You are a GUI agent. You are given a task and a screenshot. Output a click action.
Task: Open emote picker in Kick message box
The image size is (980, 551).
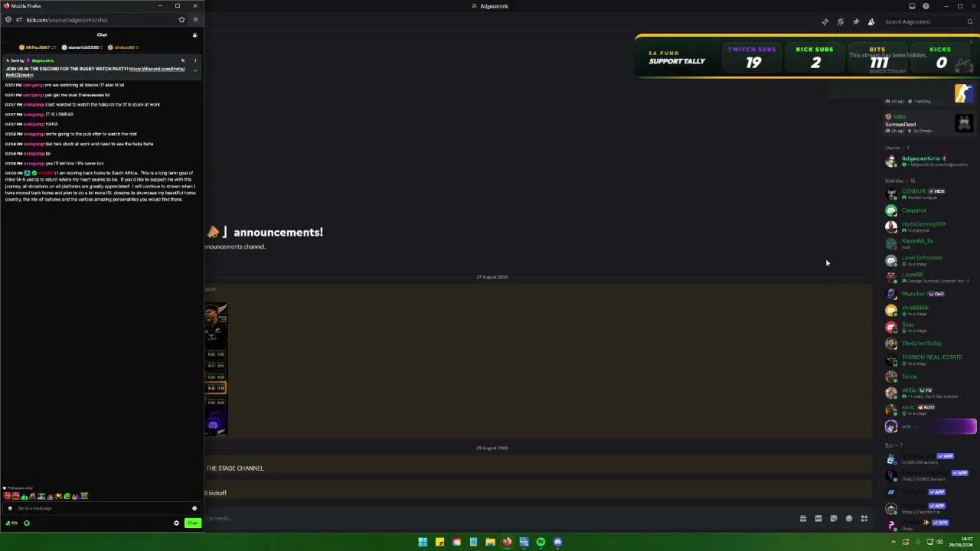tap(194, 508)
